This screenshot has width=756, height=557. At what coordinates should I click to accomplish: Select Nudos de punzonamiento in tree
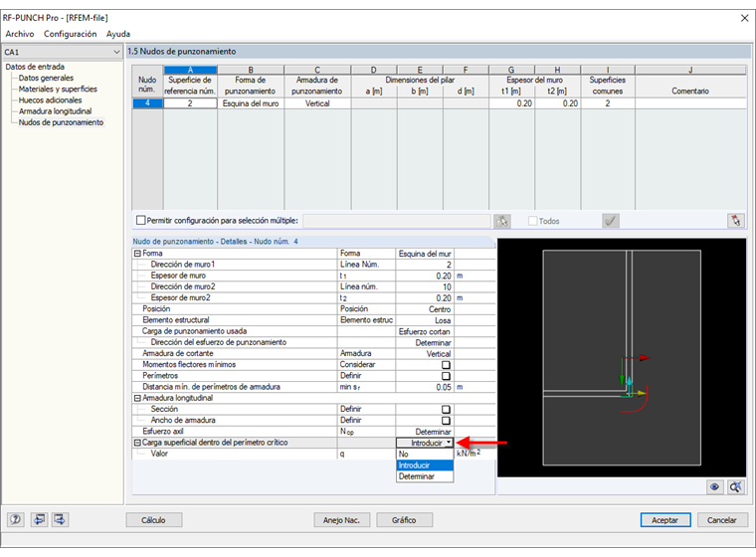(61, 122)
